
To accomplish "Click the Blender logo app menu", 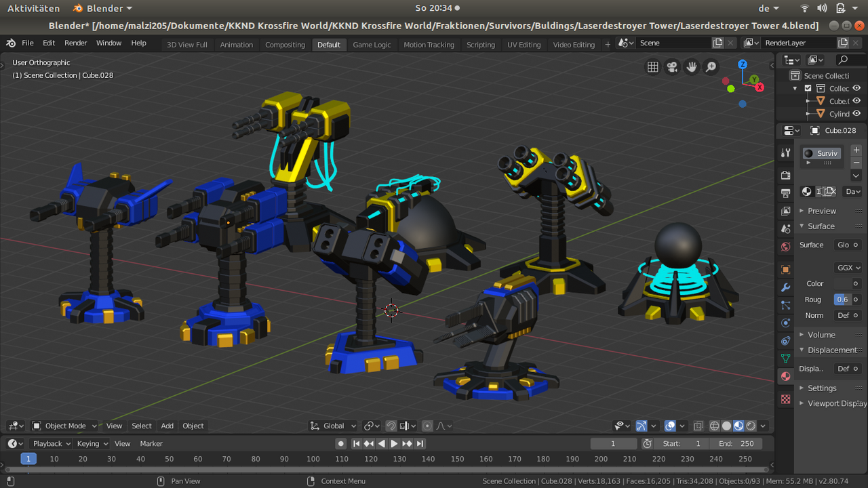I will (x=11, y=43).
